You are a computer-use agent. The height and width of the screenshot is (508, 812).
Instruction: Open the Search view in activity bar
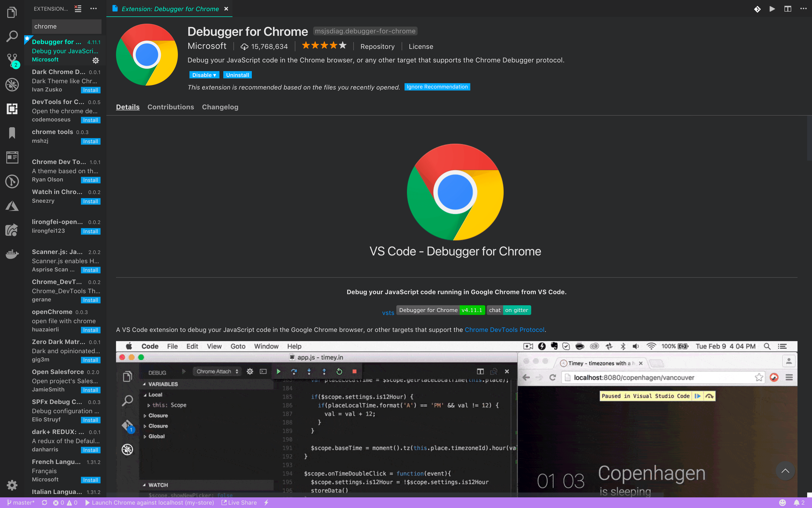[x=12, y=36]
